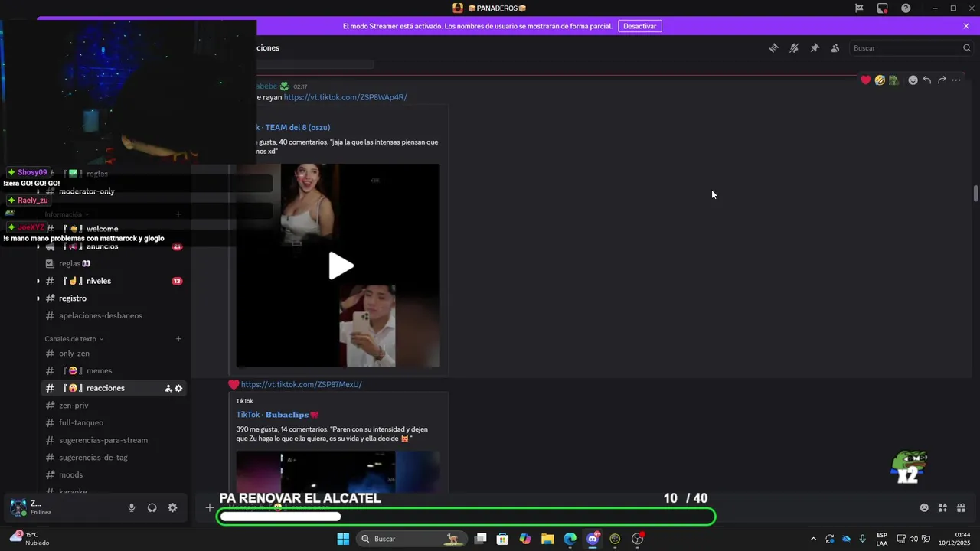The width and height of the screenshot is (980, 551).
Task: Open the ZSP8WAp4R TikTok link
Action: pos(345,97)
